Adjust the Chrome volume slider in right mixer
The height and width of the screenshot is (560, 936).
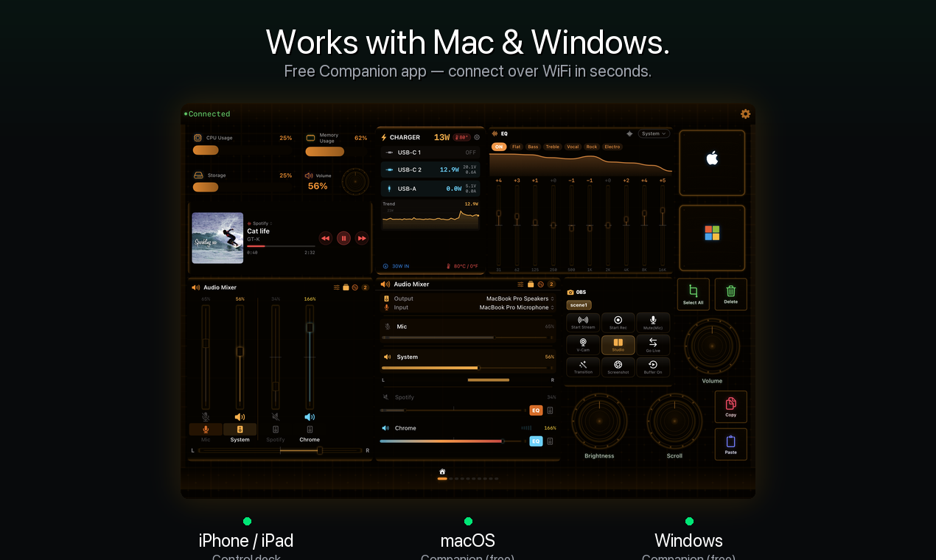pos(453,441)
